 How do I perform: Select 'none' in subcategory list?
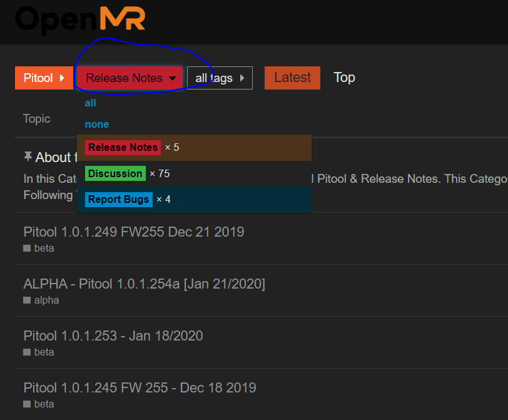[97, 125]
